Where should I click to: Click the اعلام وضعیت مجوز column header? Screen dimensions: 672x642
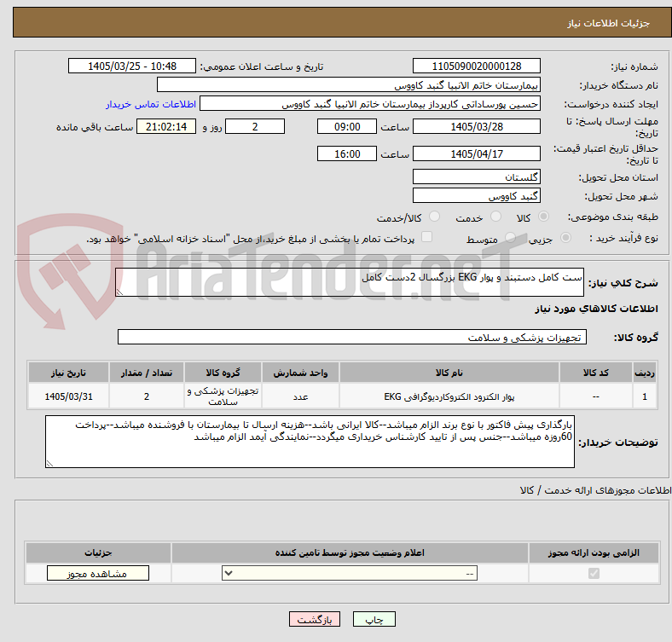[350, 552]
